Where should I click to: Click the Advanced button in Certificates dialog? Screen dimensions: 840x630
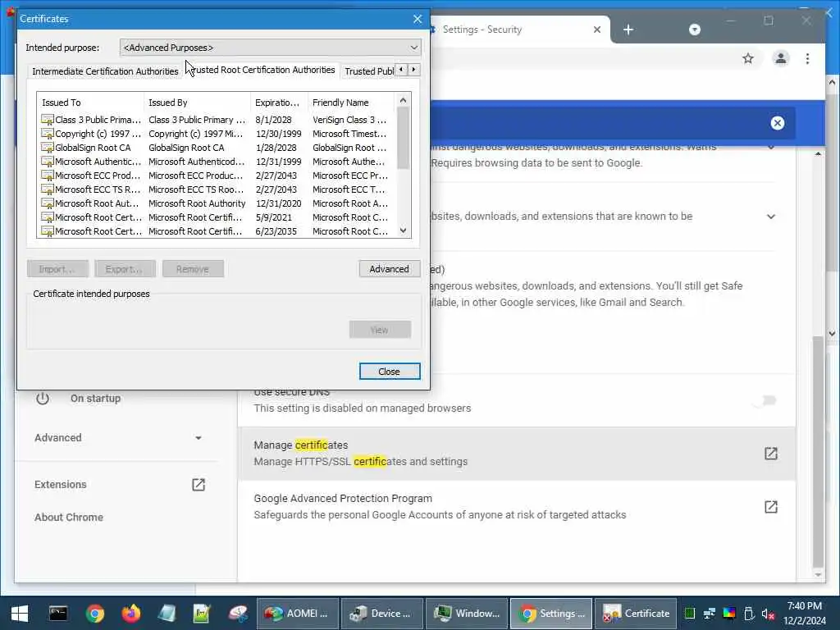tap(390, 269)
